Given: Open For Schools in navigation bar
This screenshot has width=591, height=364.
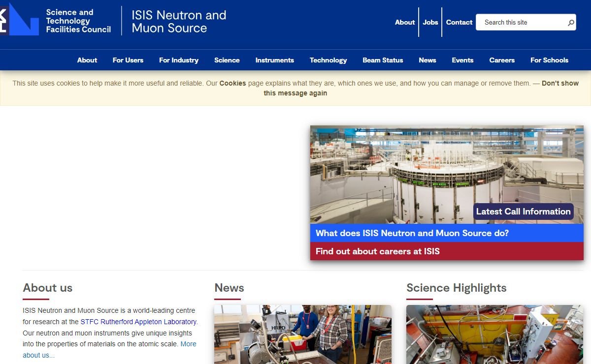Looking at the screenshot, I should tap(549, 60).
